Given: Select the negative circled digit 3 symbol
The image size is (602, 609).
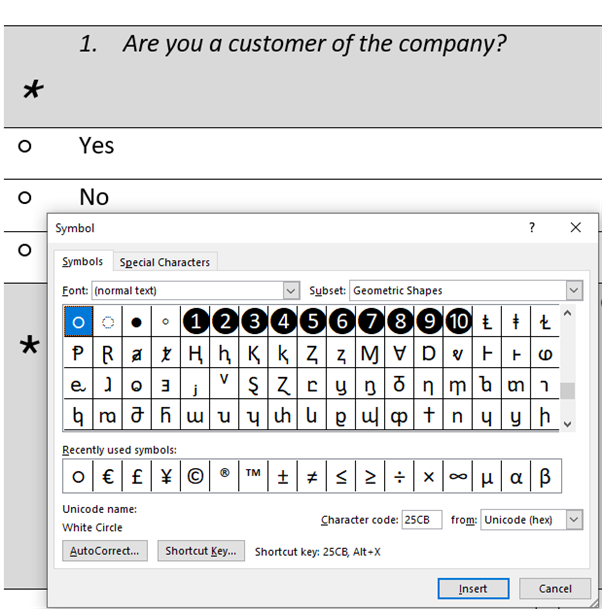Looking at the screenshot, I should (254, 322).
